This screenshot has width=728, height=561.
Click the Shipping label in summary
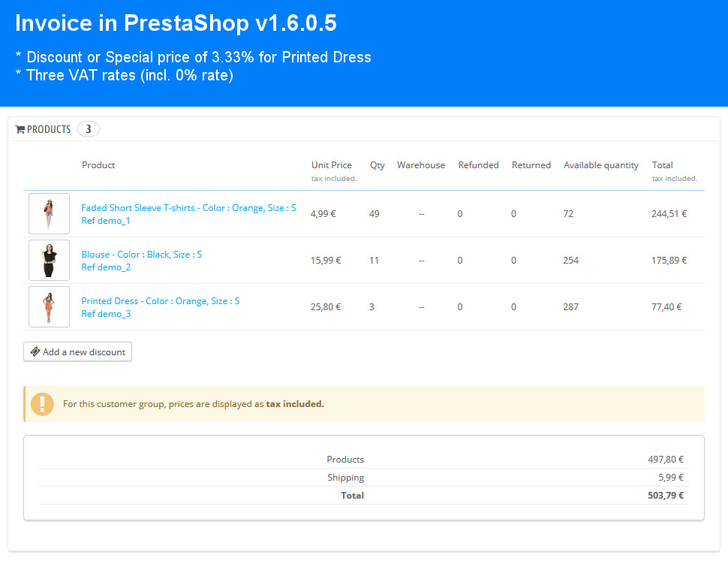coord(345,478)
